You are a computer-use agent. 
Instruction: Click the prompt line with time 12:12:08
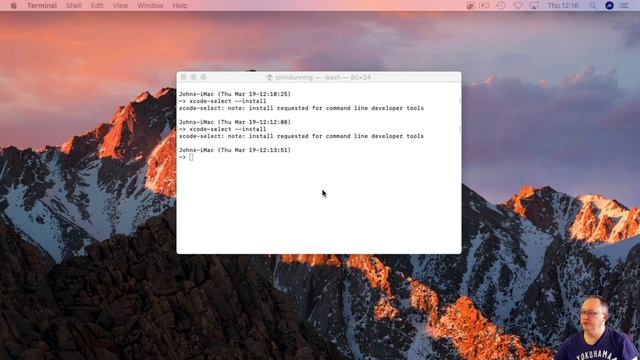235,122
